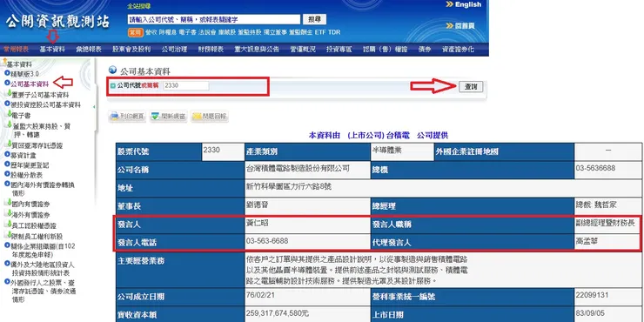Open the TDR quick link

coord(334,32)
